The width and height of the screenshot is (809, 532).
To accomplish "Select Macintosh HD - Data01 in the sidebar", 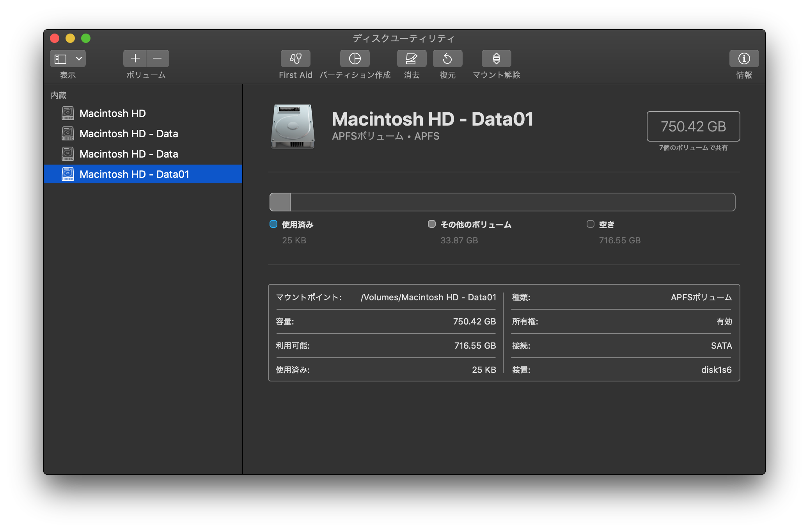I will click(134, 174).
